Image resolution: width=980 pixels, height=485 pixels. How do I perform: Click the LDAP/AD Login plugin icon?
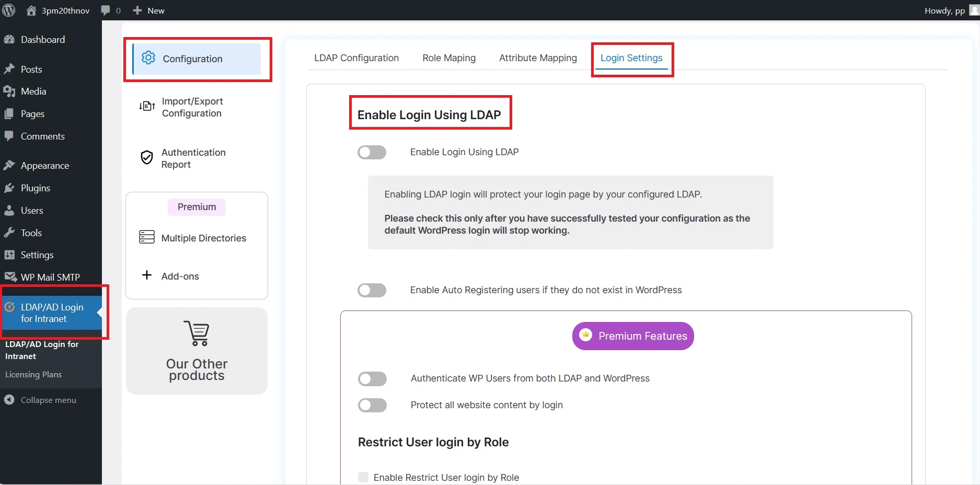tap(9, 307)
